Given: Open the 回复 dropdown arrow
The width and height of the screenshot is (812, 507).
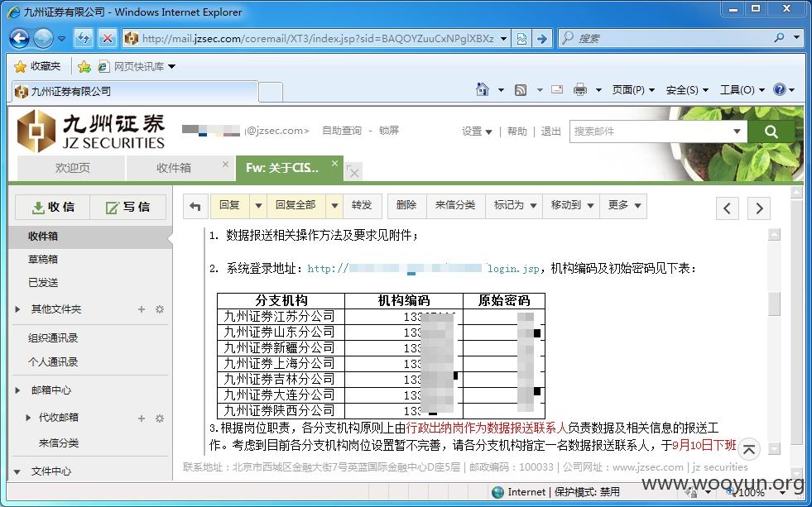Looking at the screenshot, I should pos(258,206).
